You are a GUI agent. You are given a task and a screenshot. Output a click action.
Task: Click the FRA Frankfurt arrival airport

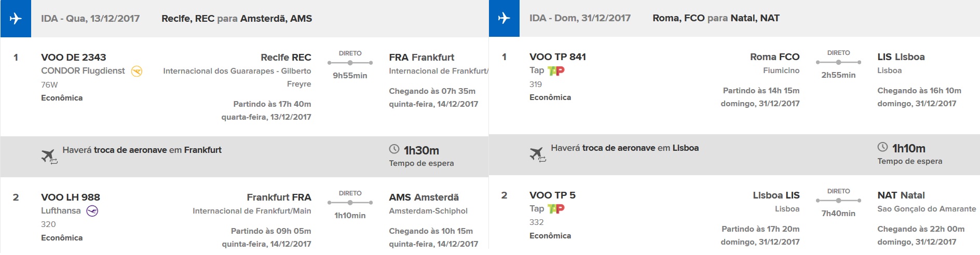(421, 58)
